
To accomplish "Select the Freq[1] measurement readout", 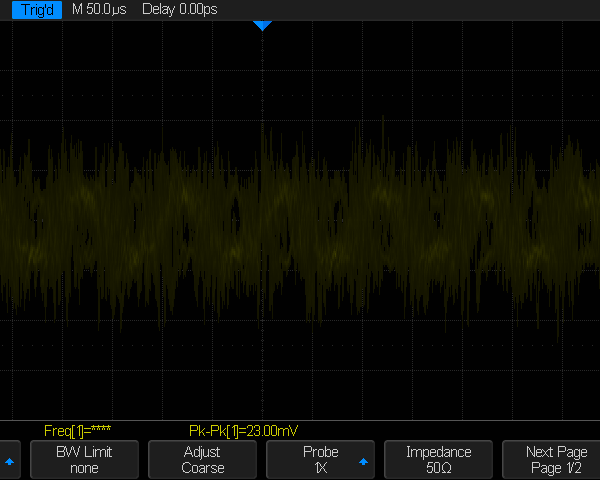I will pos(77,430).
